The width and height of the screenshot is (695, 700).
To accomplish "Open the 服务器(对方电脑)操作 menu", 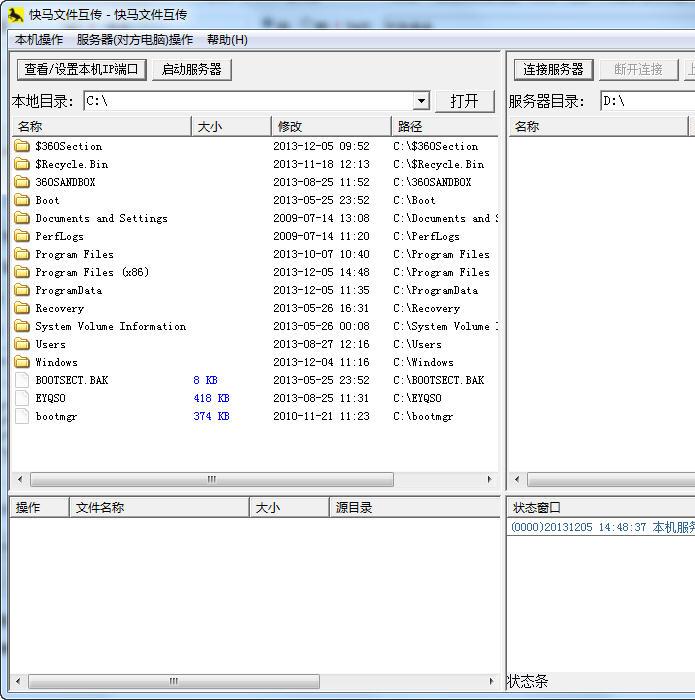I will click(135, 40).
